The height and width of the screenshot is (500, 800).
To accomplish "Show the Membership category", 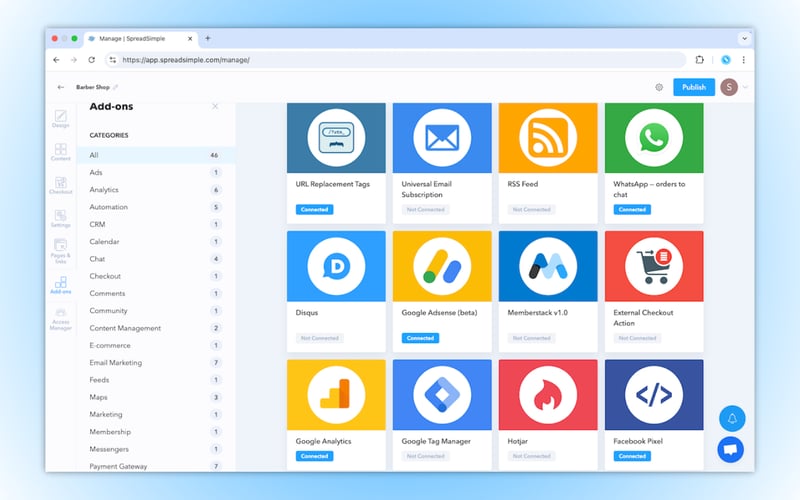I will (x=156, y=432).
